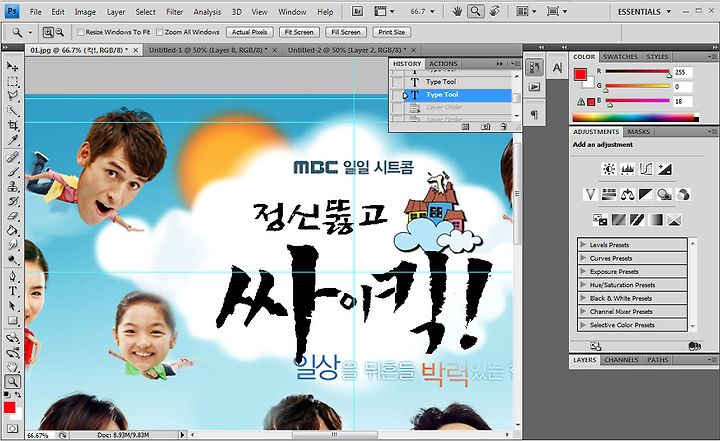Add a Channel Mixer adjustment
The image size is (720, 441).
683,194
